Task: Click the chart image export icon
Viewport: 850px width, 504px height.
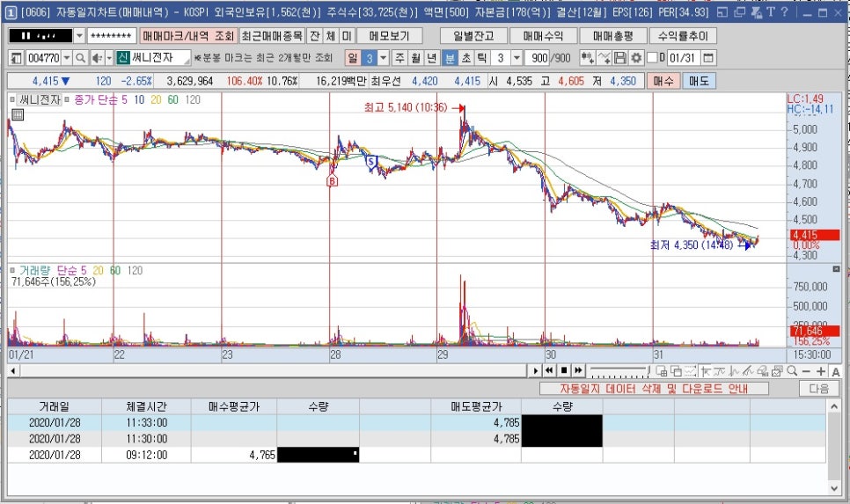Action: coord(777,371)
